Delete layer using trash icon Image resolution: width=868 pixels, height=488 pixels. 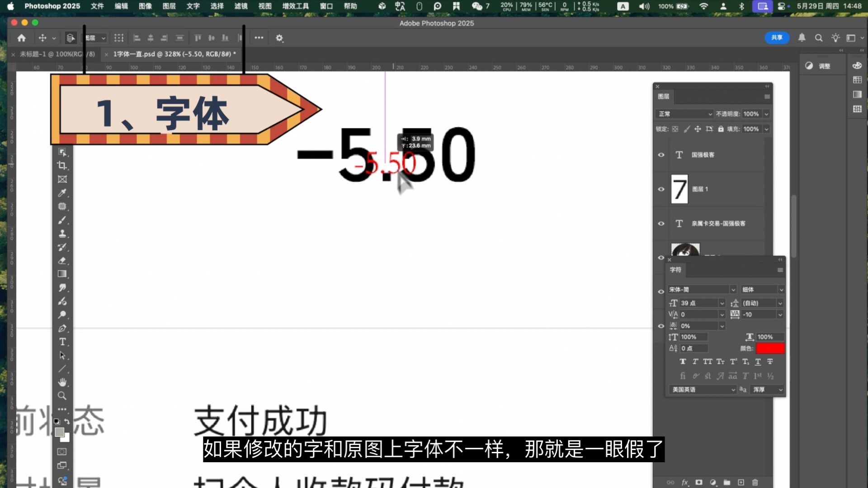[755, 482]
